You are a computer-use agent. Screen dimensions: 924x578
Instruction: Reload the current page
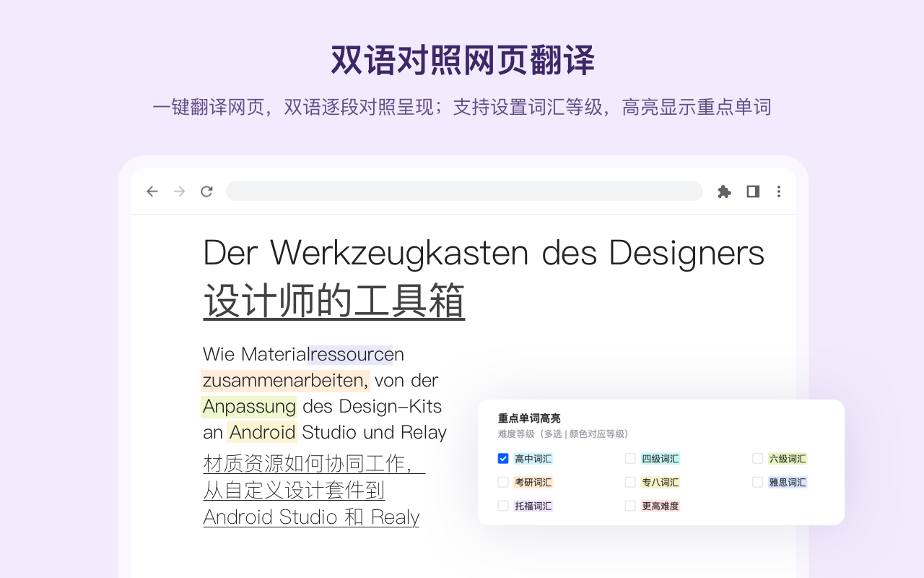tap(206, 191)
